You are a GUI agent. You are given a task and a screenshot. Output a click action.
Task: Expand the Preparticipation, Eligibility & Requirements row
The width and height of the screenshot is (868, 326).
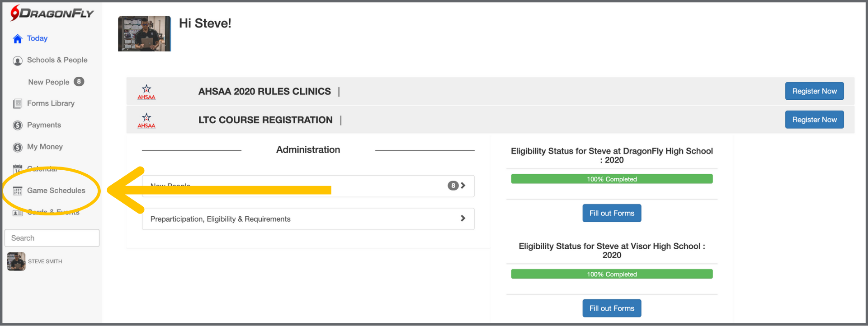coord(462,219)
